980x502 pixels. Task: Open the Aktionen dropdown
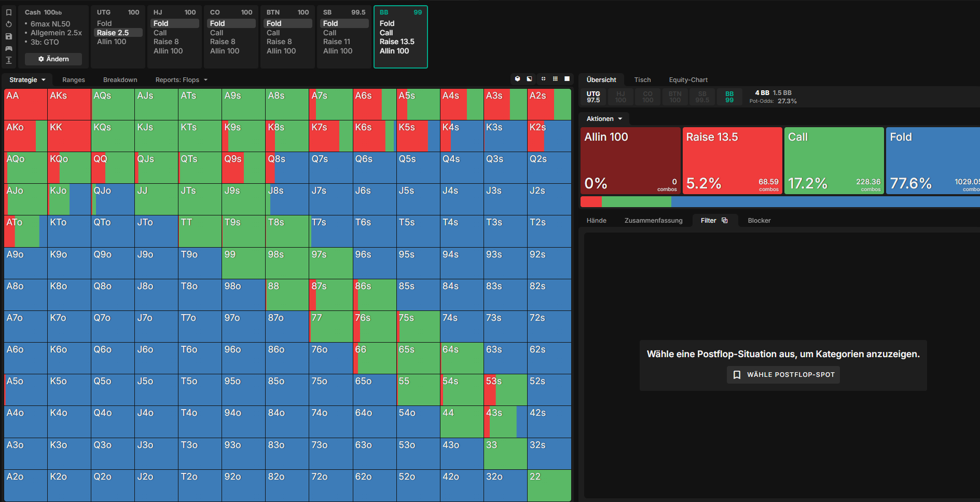click(x=604, y=119)
